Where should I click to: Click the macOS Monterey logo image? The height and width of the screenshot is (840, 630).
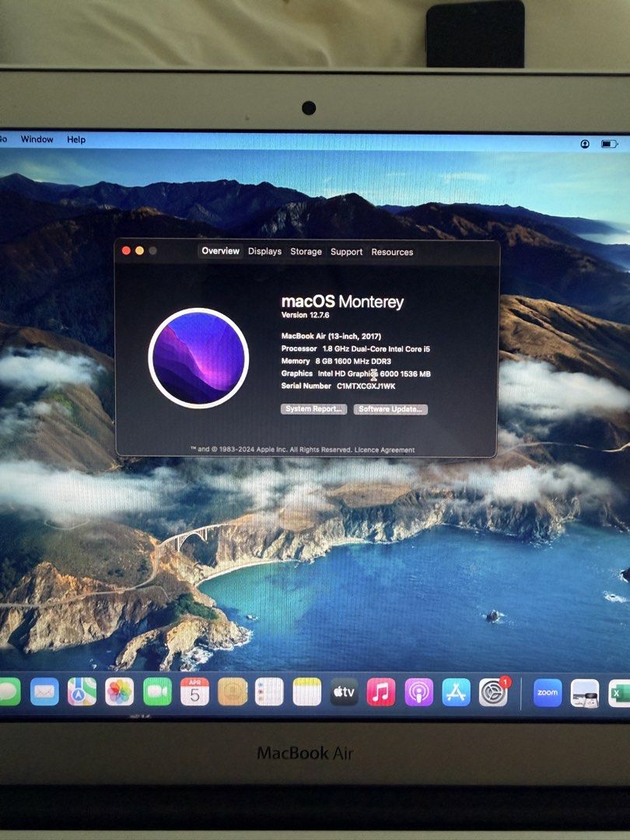[198, 358]
